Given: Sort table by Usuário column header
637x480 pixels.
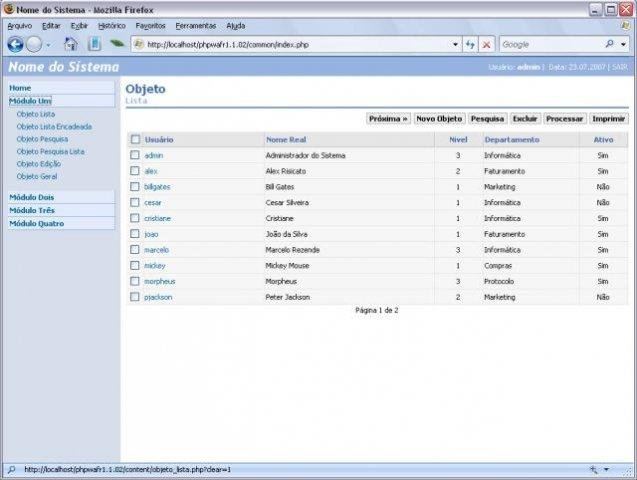Looking at the screenshot, I should pos(159,140).
